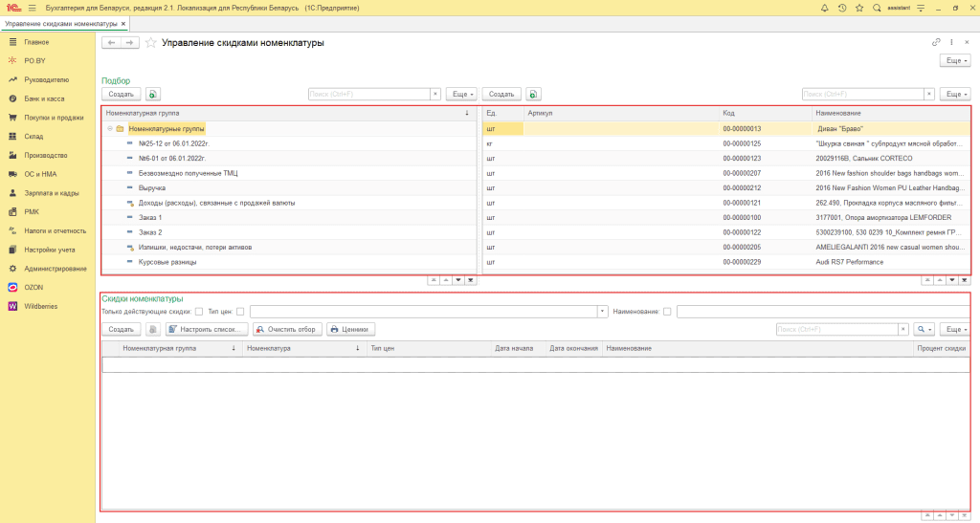The height and width of the screenshot is (523, 980).
Task: Add this form to favorites star
Action: 150,42
